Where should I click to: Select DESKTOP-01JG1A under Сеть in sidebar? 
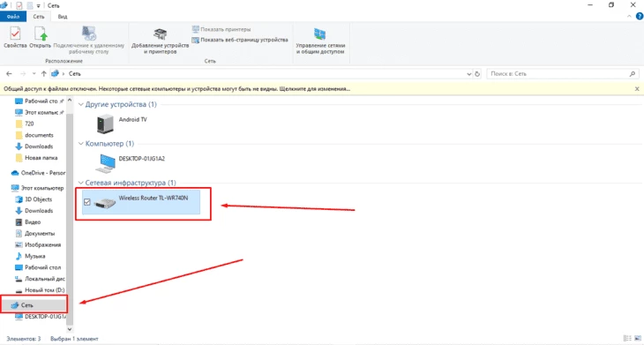[40, 317]
